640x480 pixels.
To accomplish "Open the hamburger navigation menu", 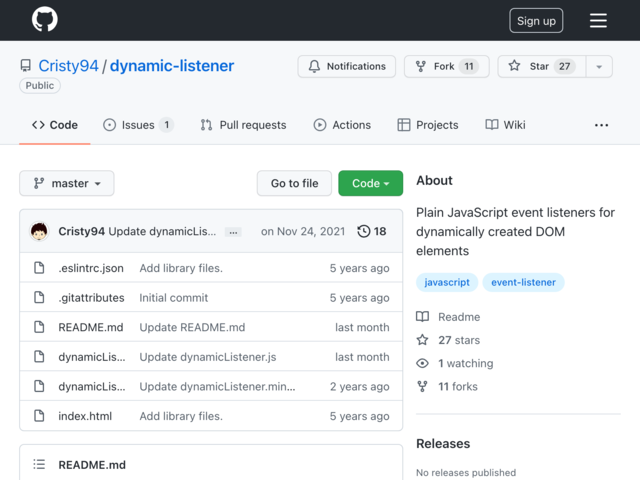I will tap(598, 20).
